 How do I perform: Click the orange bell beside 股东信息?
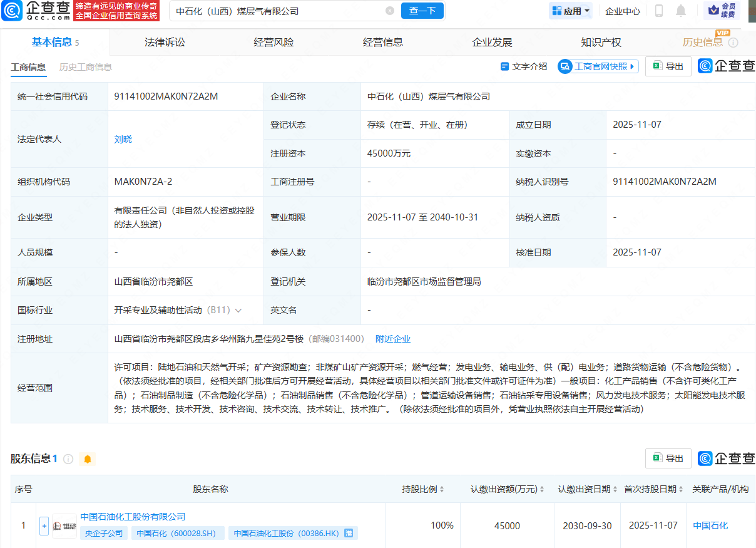[88, 459]
